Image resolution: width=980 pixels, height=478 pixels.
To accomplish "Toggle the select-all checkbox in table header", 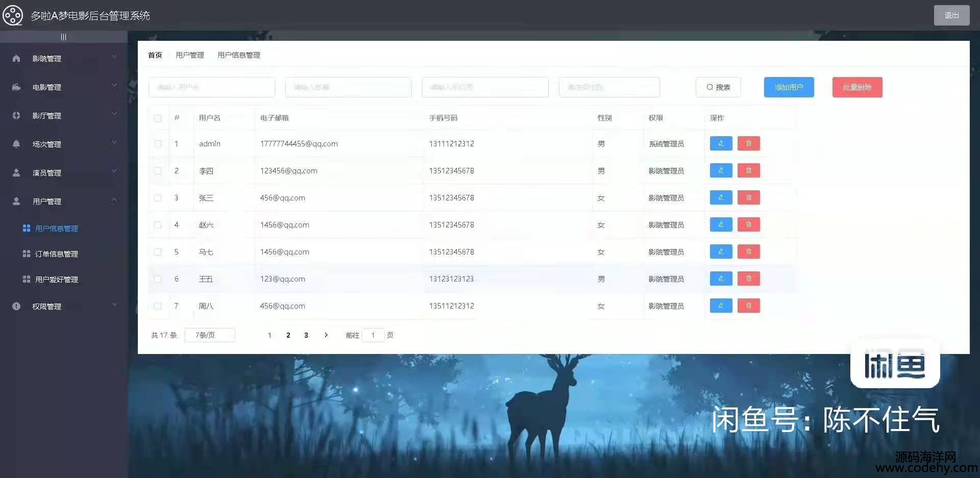I will click(x=158, y=118).
